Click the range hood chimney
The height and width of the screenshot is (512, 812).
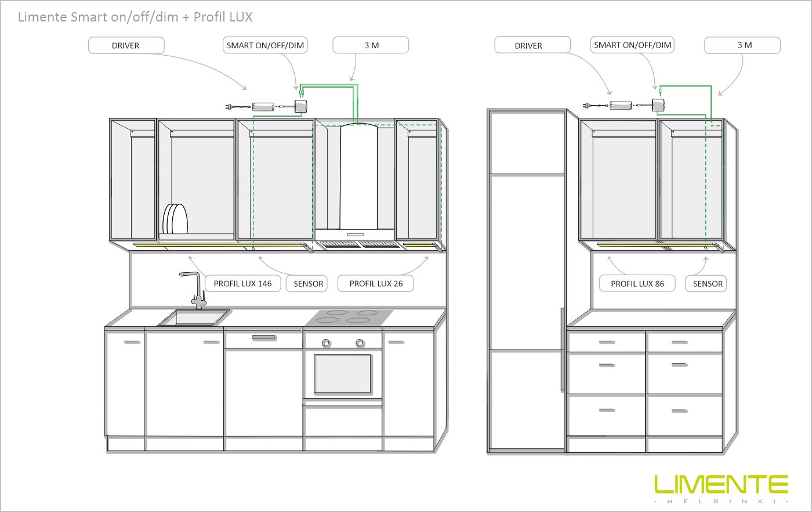(x=358, y=175)
